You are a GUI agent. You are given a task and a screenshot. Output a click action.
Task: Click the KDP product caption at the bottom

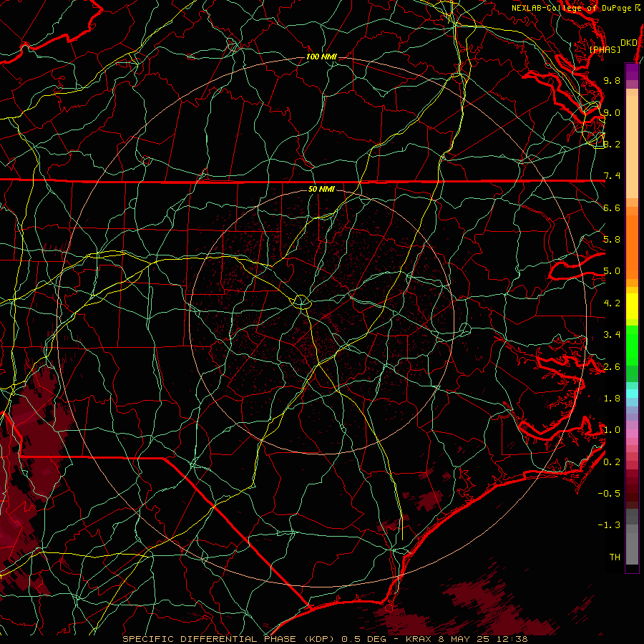coord(325,639)
